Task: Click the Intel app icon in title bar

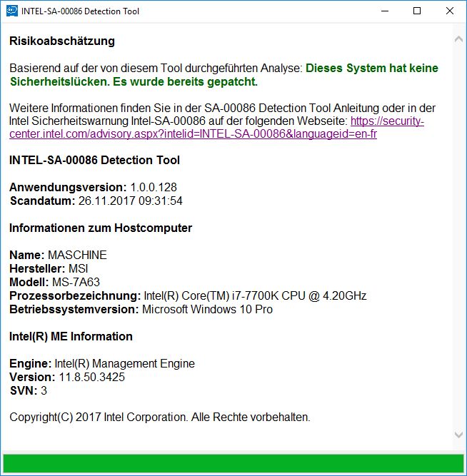Action: pos(12,11)
